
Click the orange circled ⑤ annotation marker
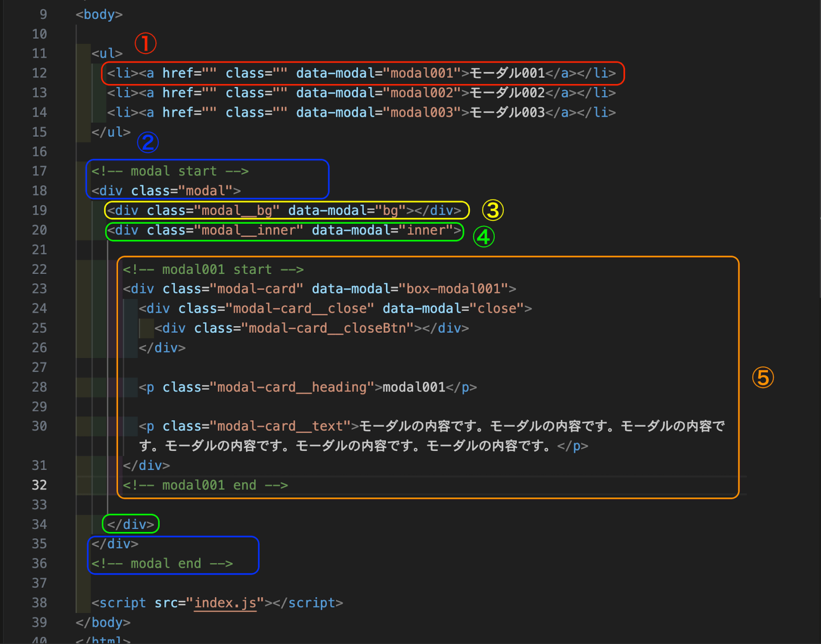pyautogui.click(x=763, y=377)
